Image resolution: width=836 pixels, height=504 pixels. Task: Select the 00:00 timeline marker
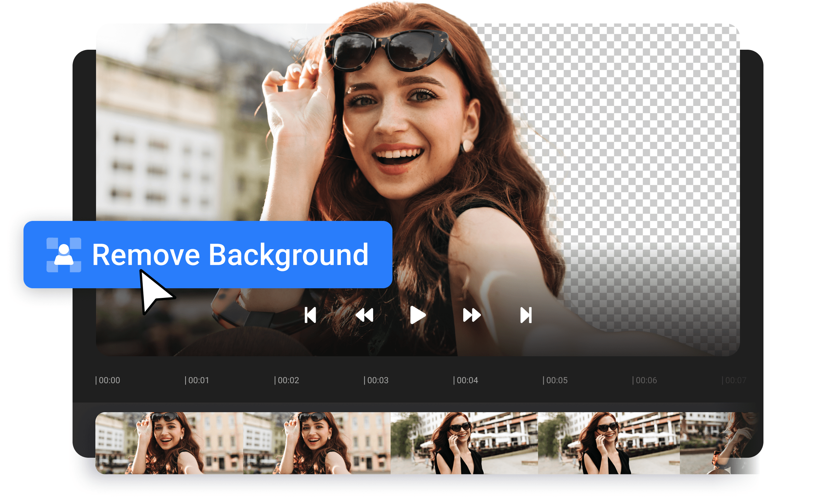click(108, 380)
